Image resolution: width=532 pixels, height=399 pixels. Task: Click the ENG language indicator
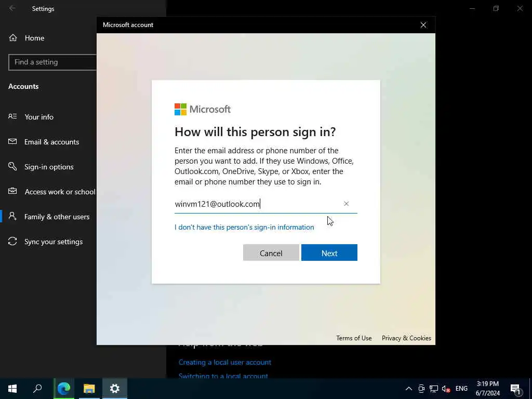(461, 389)
